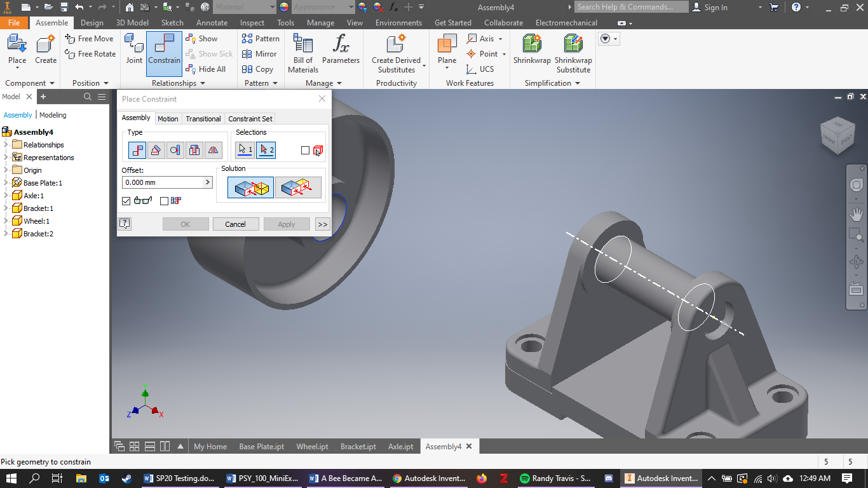The width and height of the screenshot is (868, 488).
Task: Click the Shrinkwrap tool
Action: 532,50
